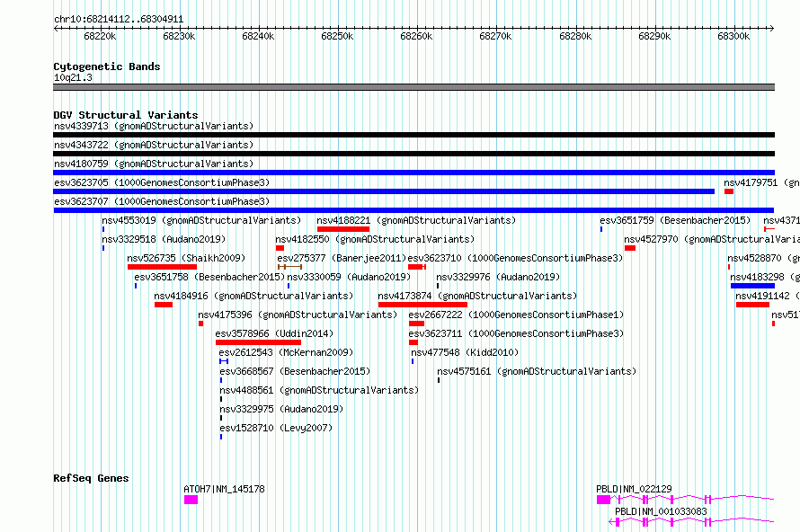
Task: Click the ATOH7 magenta gene box
Action: [x=191, y=500]
